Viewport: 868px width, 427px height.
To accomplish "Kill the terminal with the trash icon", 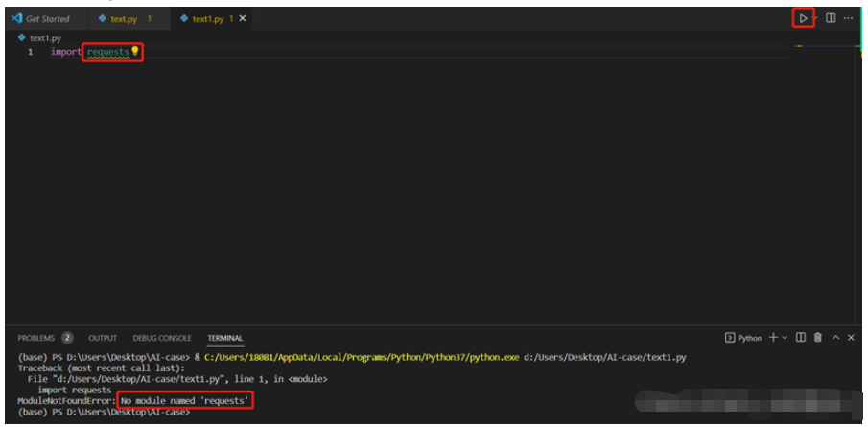I will click(817, 338).
